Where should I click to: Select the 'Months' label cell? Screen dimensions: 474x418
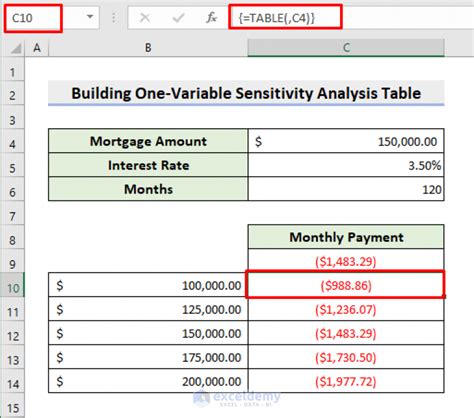click(x=148, y=189)
